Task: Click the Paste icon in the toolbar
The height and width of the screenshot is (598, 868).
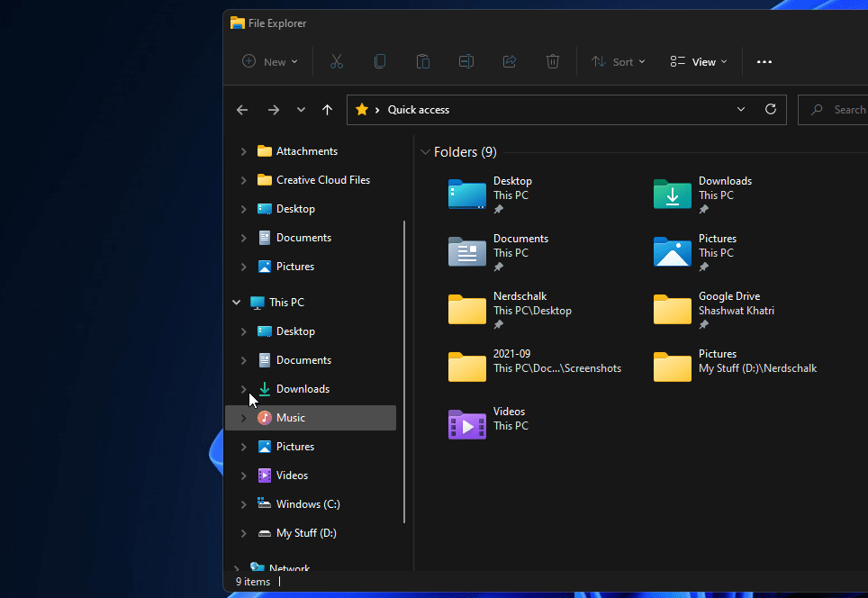Action: [x=423, y=61]
